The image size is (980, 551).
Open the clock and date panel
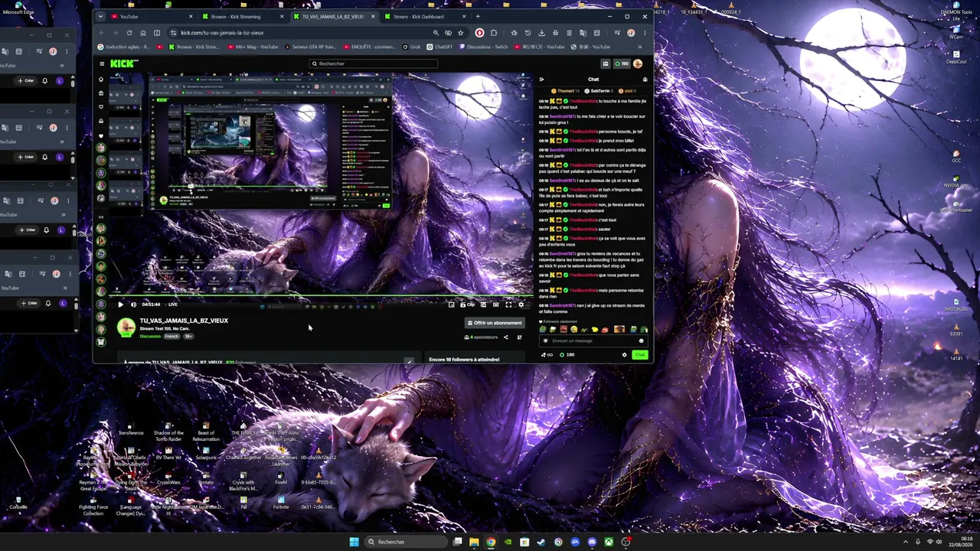click(962, 542)
